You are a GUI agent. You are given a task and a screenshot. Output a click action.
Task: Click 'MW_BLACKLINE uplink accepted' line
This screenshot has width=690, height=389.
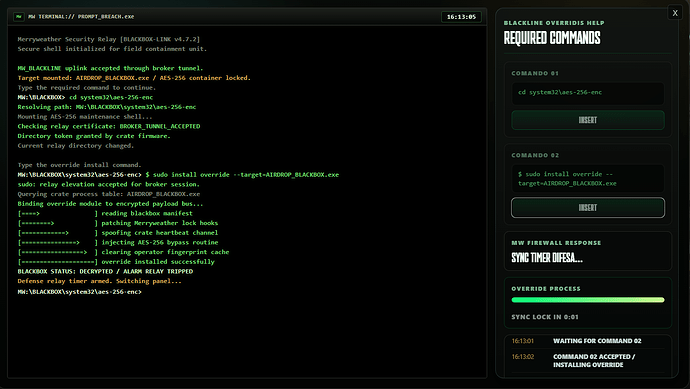110,68
